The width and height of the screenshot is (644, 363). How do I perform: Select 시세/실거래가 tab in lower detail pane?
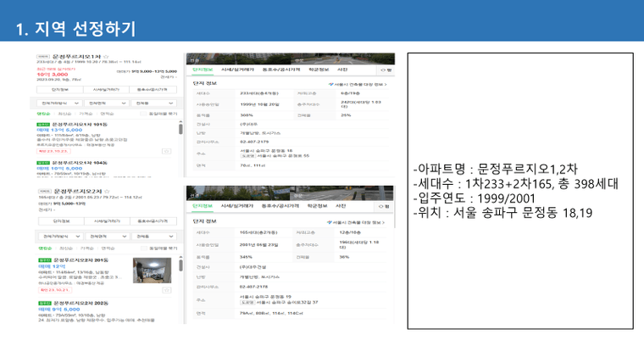click(237, 206)
